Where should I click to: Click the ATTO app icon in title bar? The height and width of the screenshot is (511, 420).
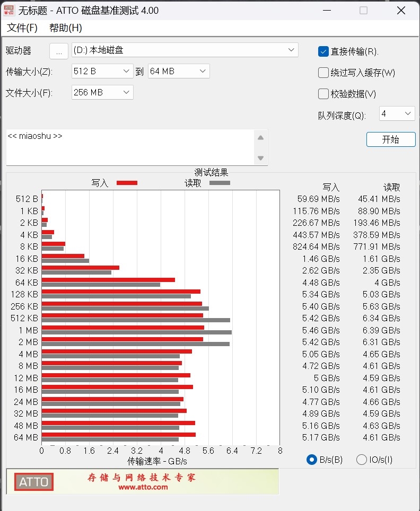point(9,11)
